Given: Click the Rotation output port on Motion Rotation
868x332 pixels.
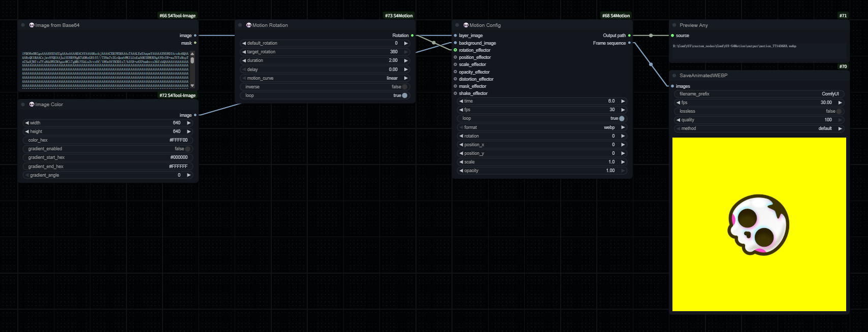Looking at the screenshot, I should tap(412, 36).
